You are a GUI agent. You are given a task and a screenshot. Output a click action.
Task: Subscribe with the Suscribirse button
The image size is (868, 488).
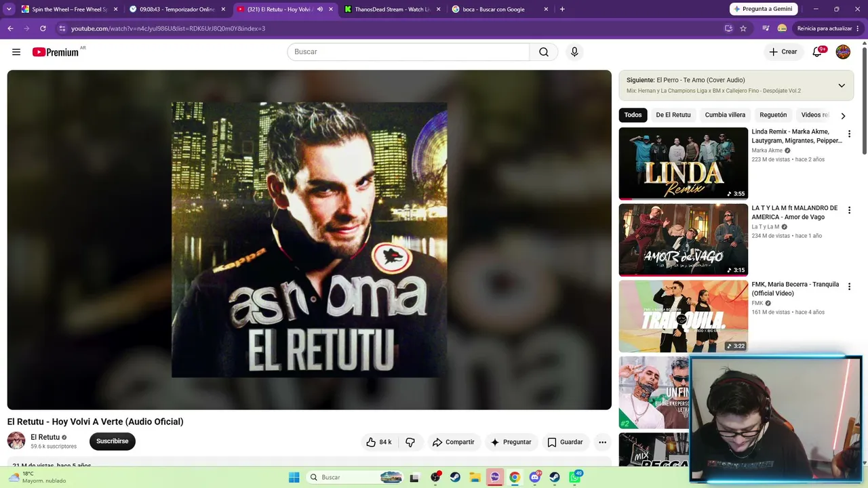click(112, 441)
